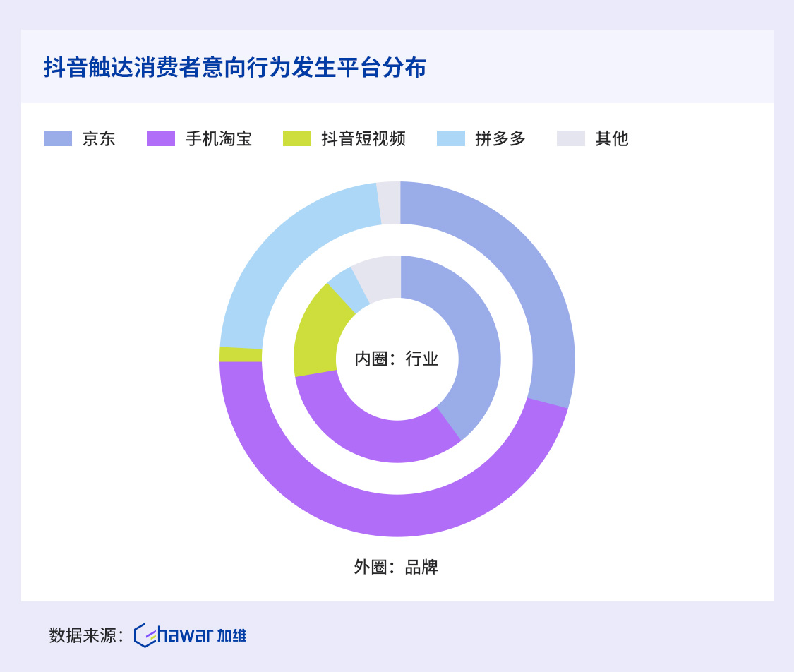Select the outer ring thin green 抖音短视频 slice

[x=241, y=354]
